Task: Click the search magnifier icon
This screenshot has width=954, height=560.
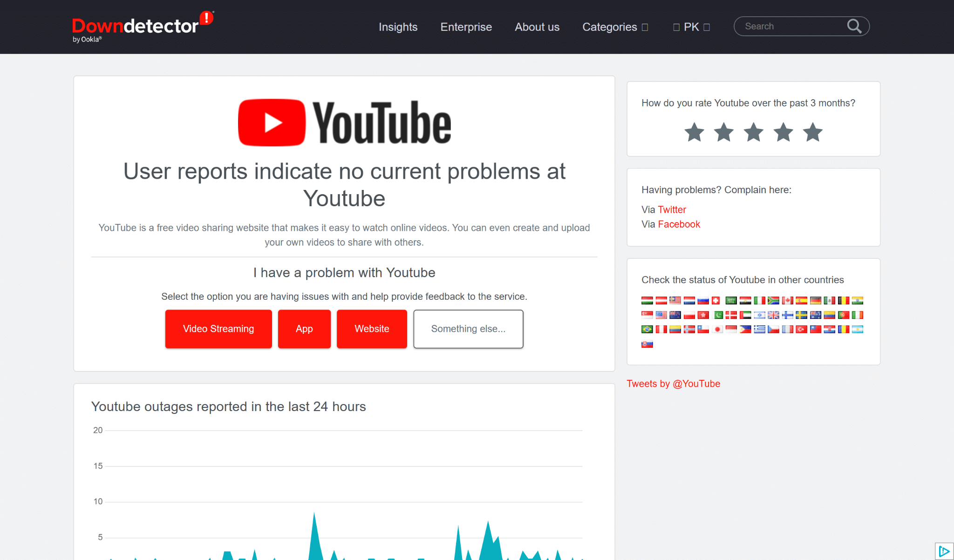Action: pos(854,26)
